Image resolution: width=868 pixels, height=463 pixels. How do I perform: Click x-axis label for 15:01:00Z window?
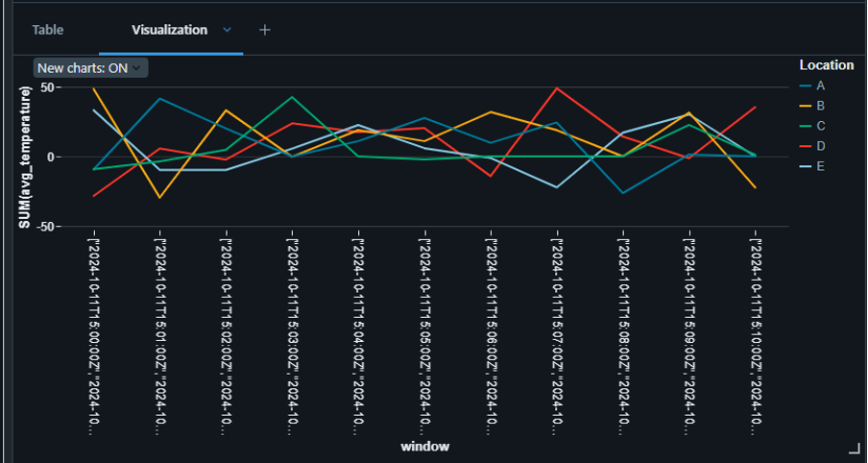(159, 338)
